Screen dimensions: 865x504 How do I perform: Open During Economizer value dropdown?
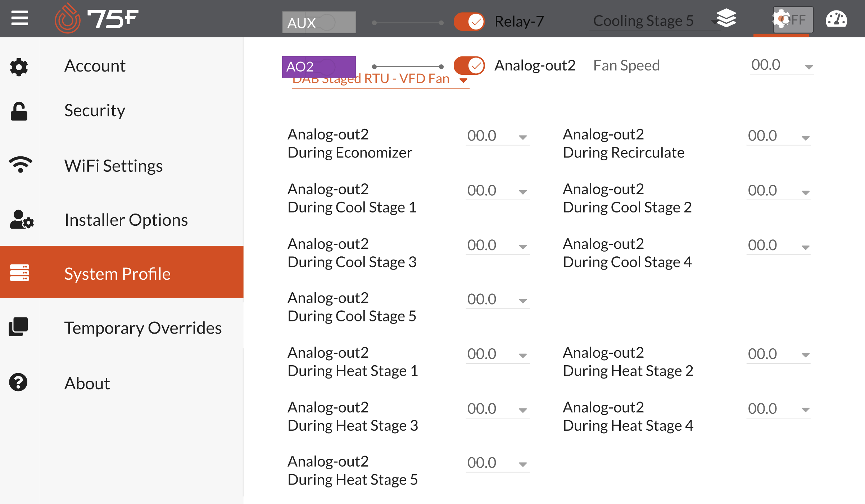[497, 136]
